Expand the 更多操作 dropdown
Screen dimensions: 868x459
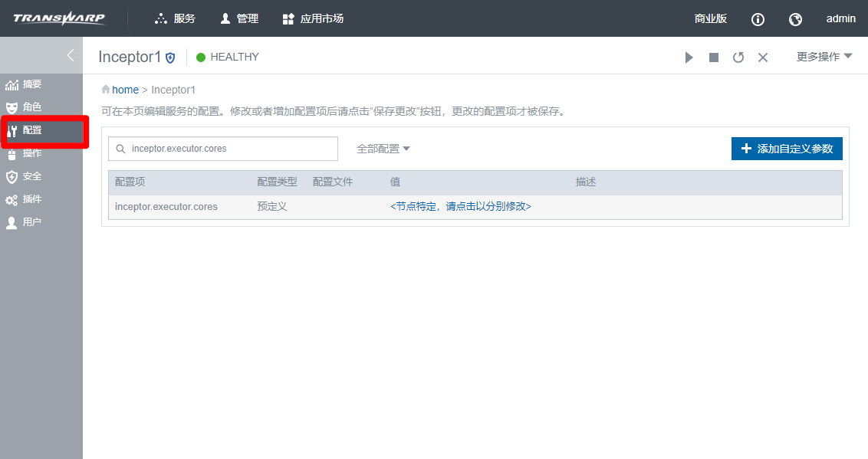[824, 57]
